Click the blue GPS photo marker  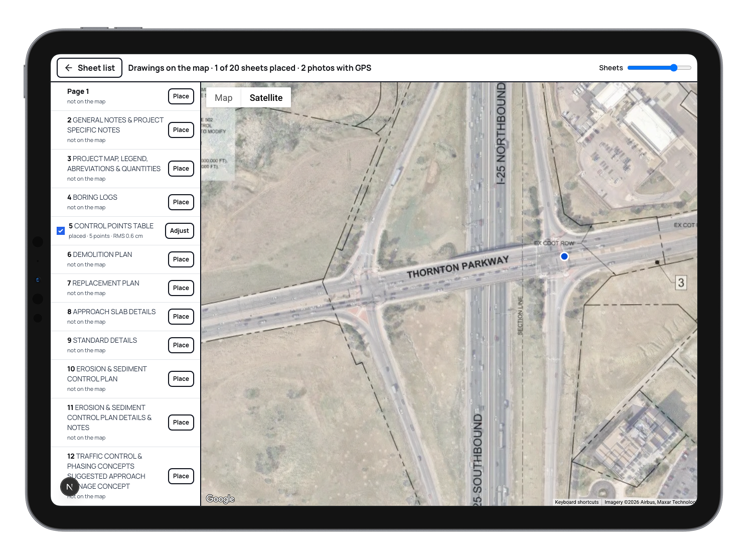pos(564,256)
